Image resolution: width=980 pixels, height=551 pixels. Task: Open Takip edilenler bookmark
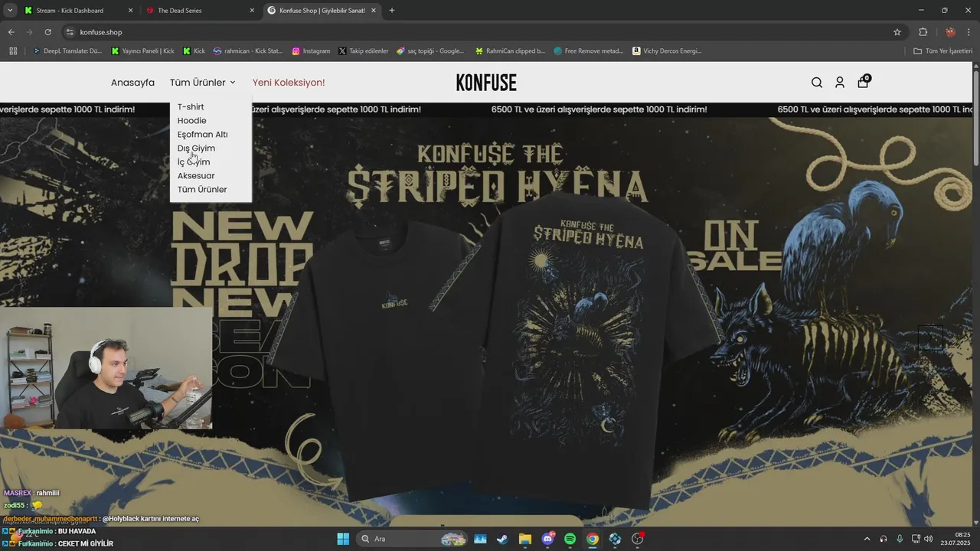364,51
